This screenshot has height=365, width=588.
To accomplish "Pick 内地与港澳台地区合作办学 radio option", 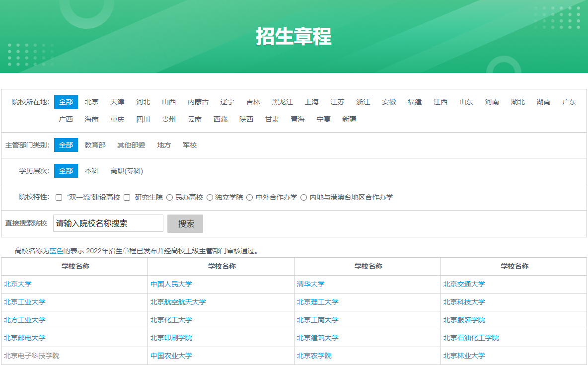I will [304, 197].
